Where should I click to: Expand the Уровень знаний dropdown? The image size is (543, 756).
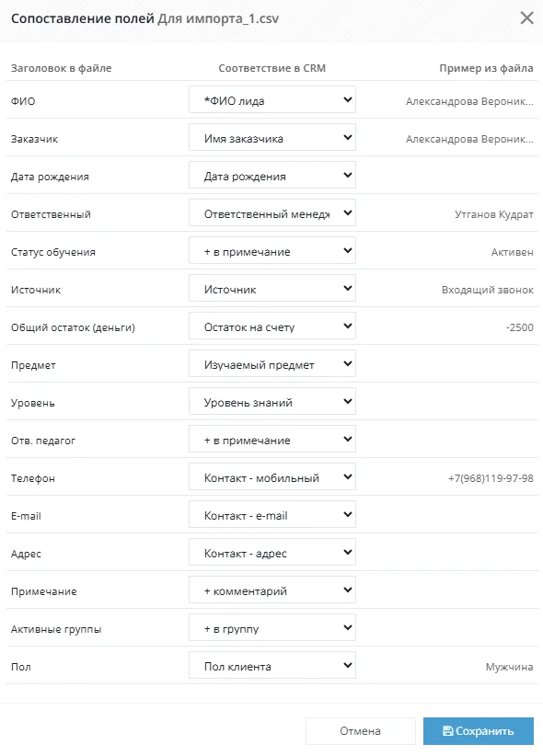(x=272, y=401)
